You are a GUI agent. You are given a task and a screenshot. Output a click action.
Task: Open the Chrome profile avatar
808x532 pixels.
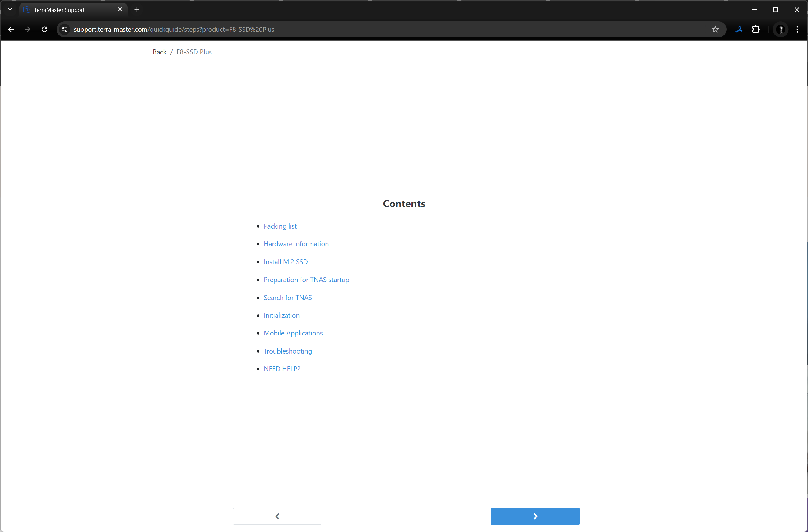(x=781, y=30)
